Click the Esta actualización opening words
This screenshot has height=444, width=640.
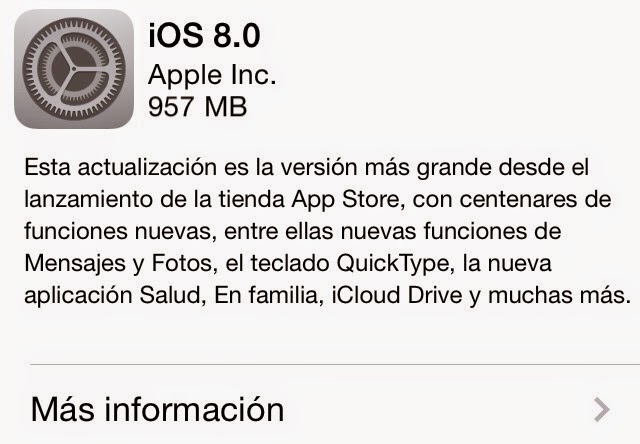pyautogui.click(x=120, y=167)
